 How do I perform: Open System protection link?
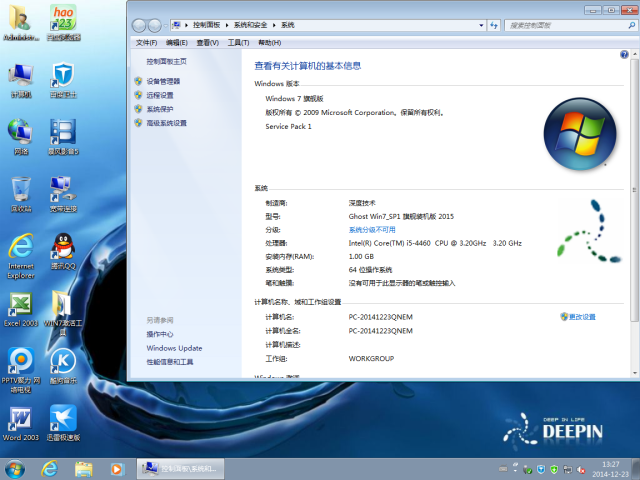coord(160,109)
